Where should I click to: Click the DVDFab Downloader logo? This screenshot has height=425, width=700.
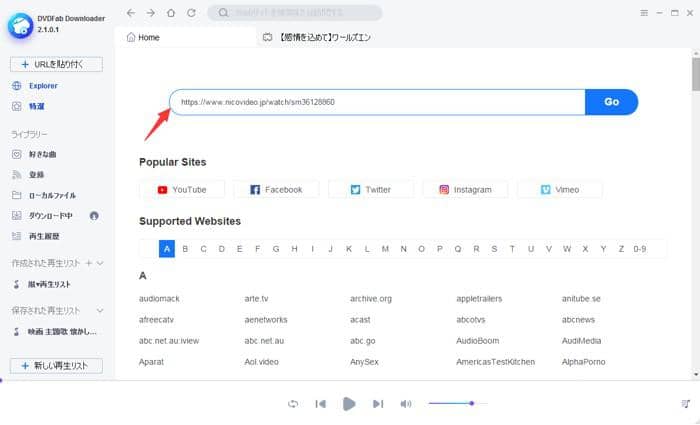click(20, 25)
